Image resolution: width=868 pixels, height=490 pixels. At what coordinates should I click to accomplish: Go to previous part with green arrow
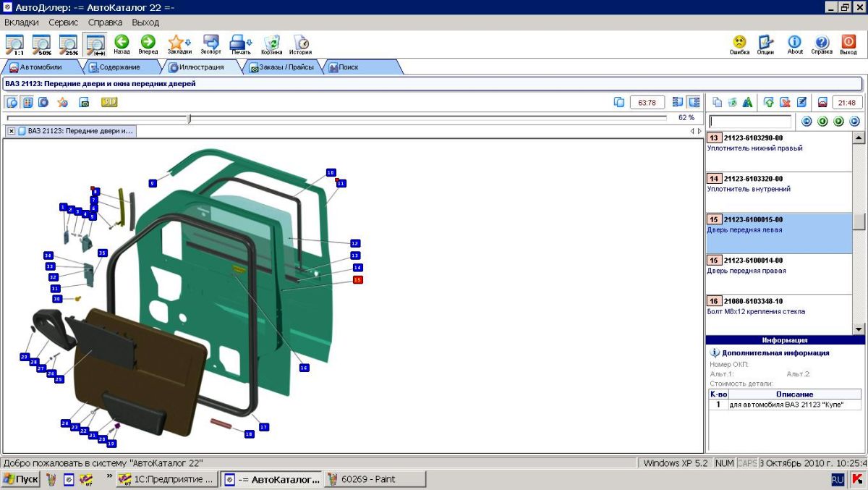(x=822, y=122)
